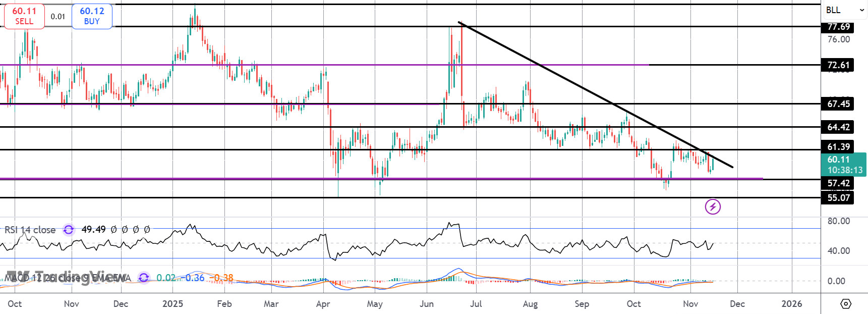Screen dimensions: 868x314
Task: Click the 55.07 price level label
Action: point(838,197)
